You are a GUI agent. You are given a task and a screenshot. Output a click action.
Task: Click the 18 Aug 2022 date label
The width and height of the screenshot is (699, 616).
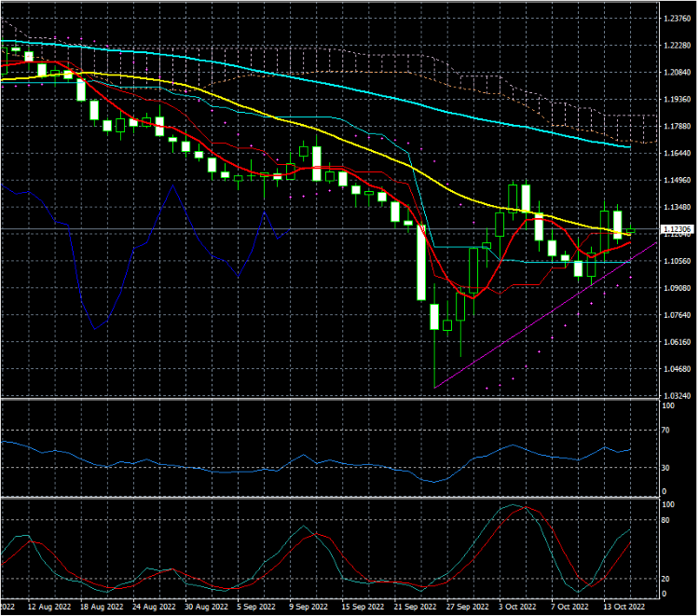pyautogui.click(x=102, y=607)
